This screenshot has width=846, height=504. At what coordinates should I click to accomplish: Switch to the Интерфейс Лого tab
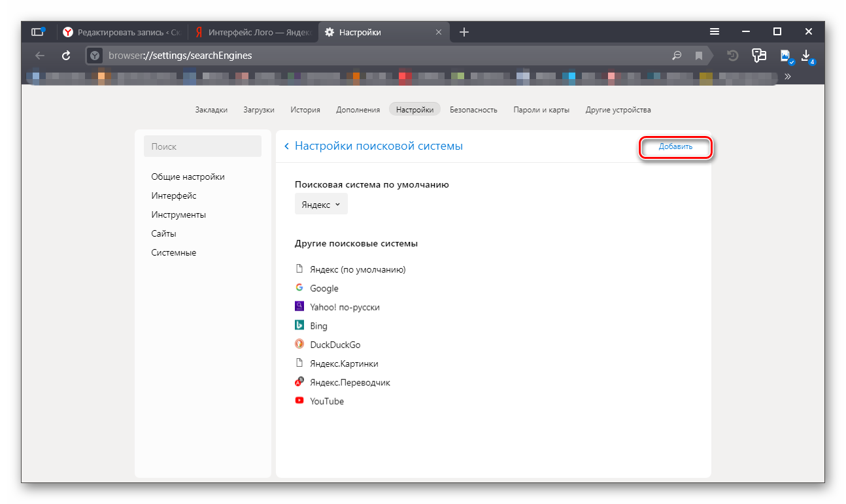[253, 32]
